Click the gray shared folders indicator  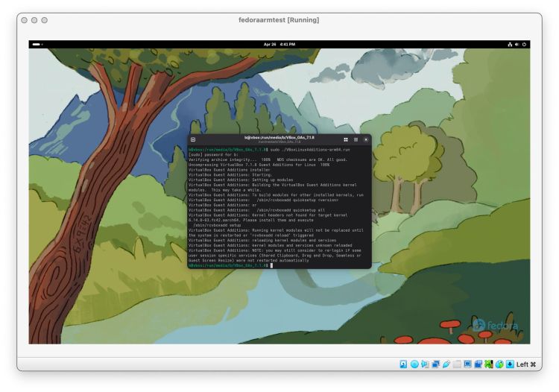pyautogui.click(x=457, y=364)
